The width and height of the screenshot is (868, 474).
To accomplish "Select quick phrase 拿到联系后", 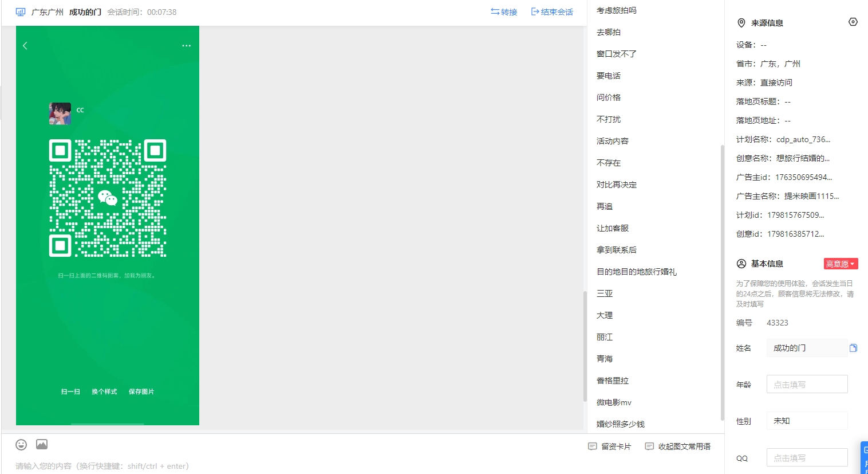I will click(616, 250).
